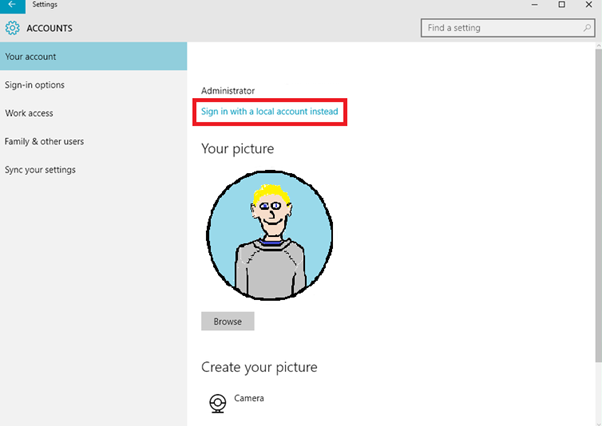Click the ACCOUNTS header title
The width and height of the screenshot is (602, 426).
coord(49,28)
